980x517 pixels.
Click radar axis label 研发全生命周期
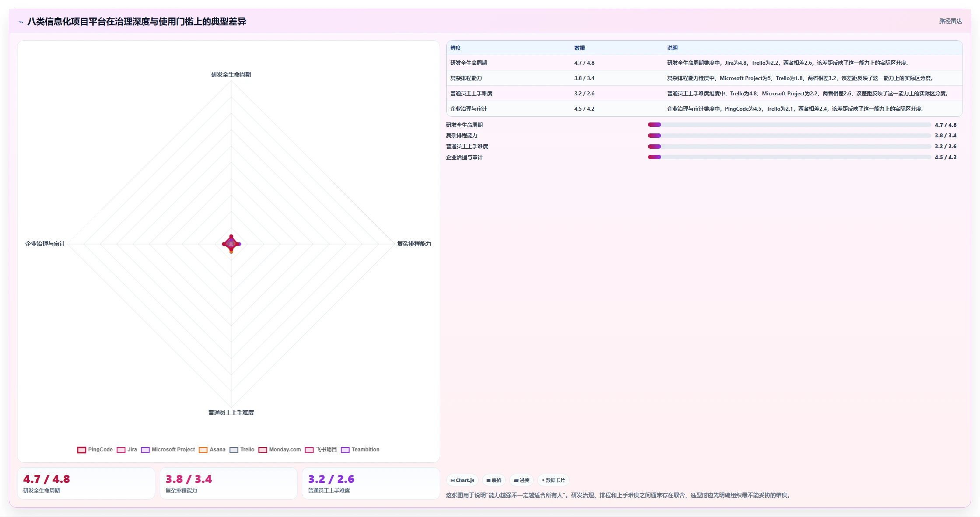click(x=231, y=74)
